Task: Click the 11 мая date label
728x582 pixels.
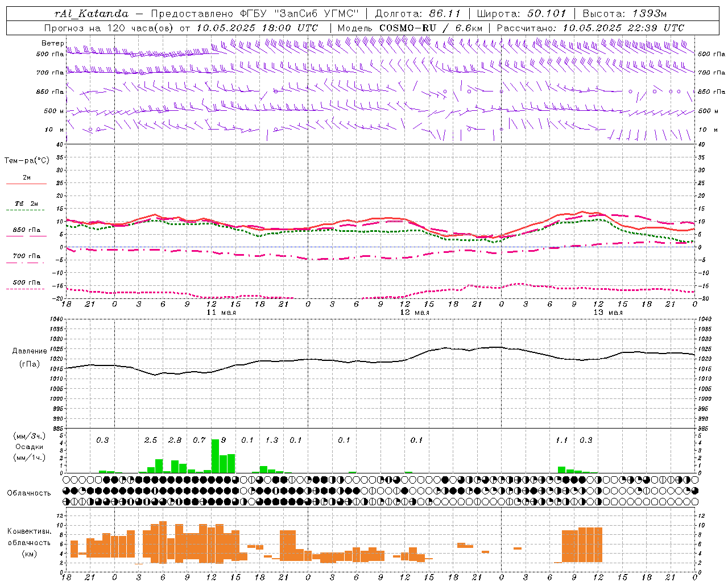Action: pyautogui.click(x=221, y=313)
